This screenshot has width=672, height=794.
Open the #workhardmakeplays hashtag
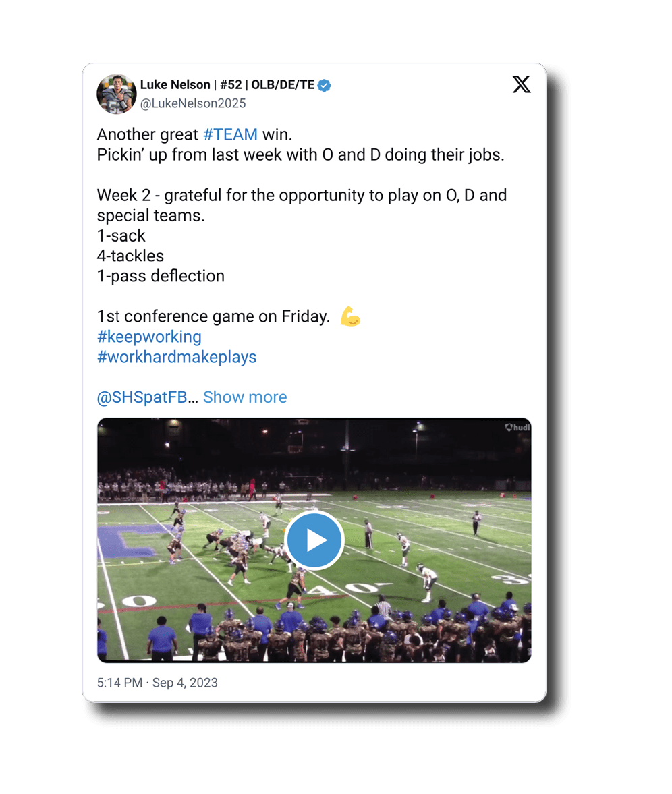[177, 356]
